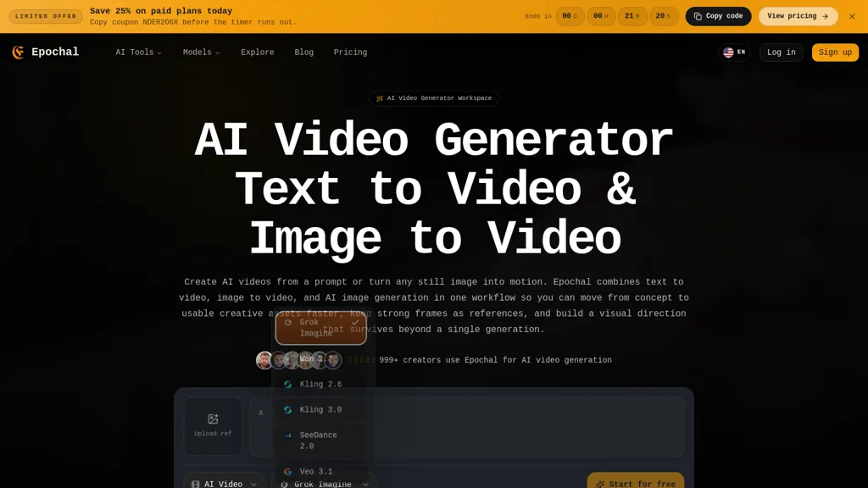Click the Epochal logo icon
Viewport: 868px width, 488px height.
[x=19, y=52]
